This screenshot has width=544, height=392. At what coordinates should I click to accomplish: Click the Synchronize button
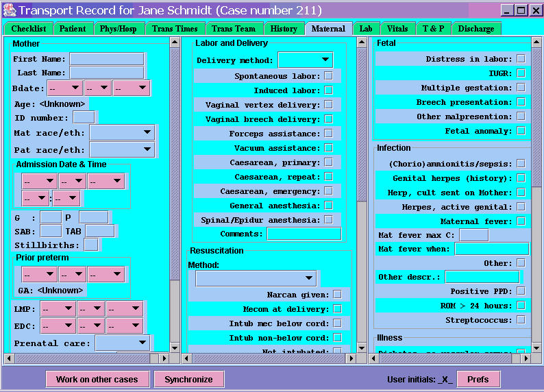(188, 379)
